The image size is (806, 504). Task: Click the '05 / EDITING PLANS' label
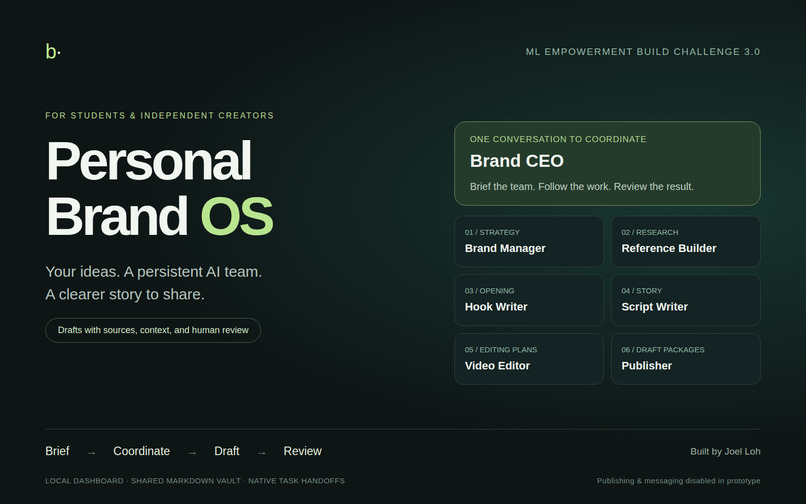[x=501, y=350]
